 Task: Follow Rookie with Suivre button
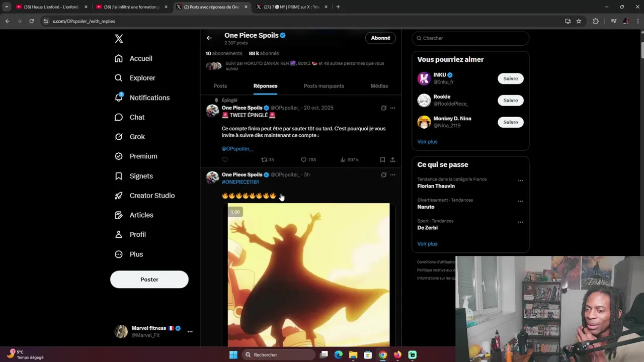tap(511, 100)
